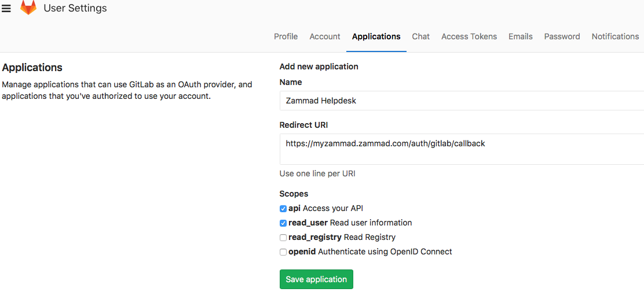Go to the Chat tab
644x292 pixels.
pyautogui.click(x=421, y=36)
